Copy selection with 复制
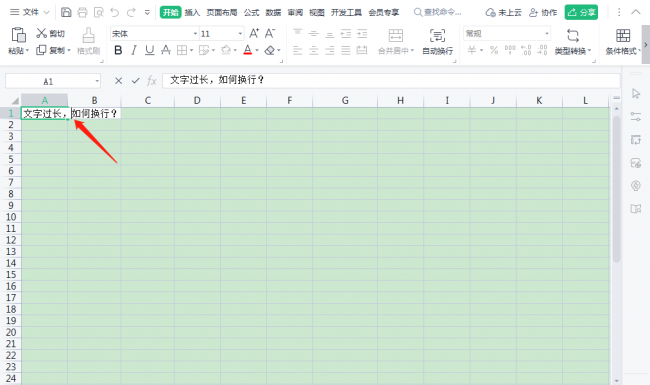This screenshot has height=385, width=650. pyautogui.click(x=51, y=50)
